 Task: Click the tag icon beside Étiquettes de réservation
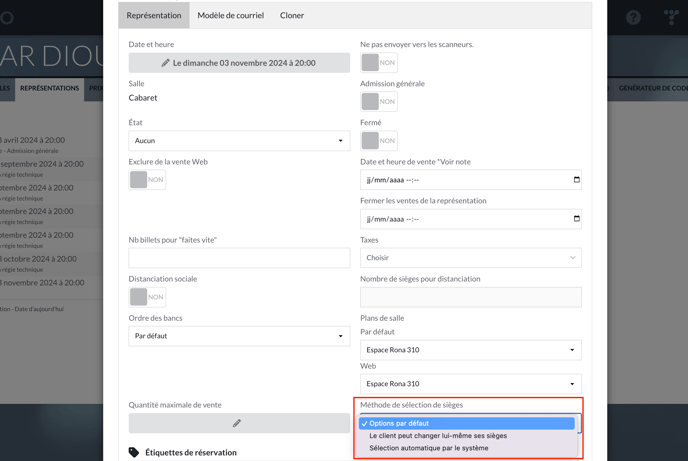tap(134, 452)
